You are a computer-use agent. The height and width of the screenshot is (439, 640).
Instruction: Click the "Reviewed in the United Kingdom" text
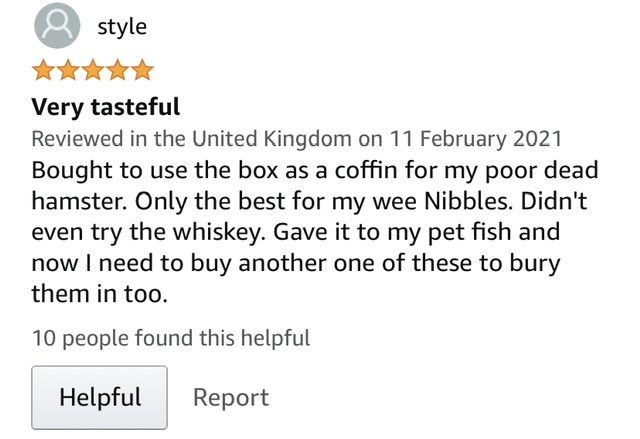tap(192, 137)
